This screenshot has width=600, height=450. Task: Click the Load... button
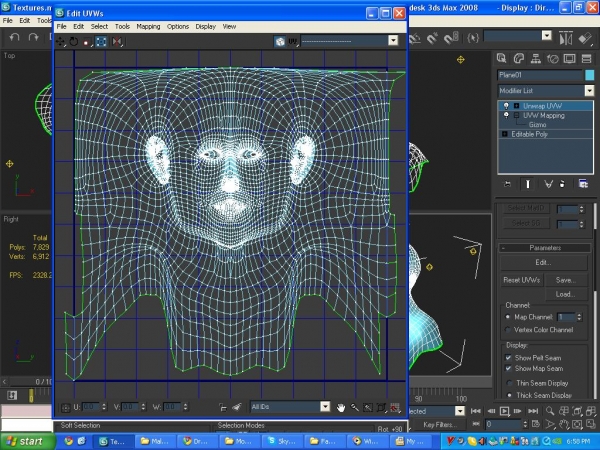pos(566,294)
